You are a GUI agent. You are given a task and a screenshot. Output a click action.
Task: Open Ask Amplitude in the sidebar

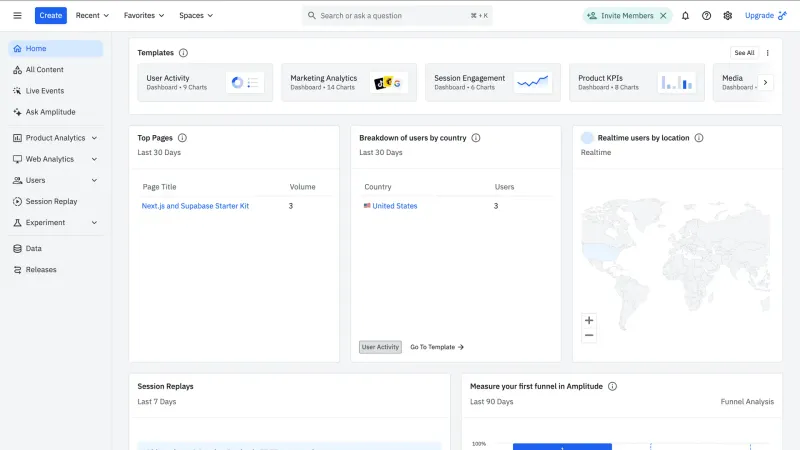pos(55,112)
